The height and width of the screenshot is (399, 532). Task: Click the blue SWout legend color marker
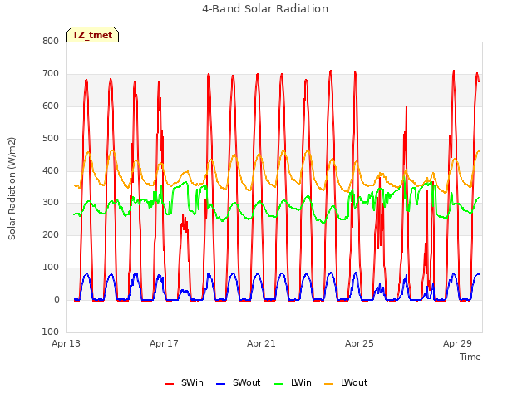point(220,384)
